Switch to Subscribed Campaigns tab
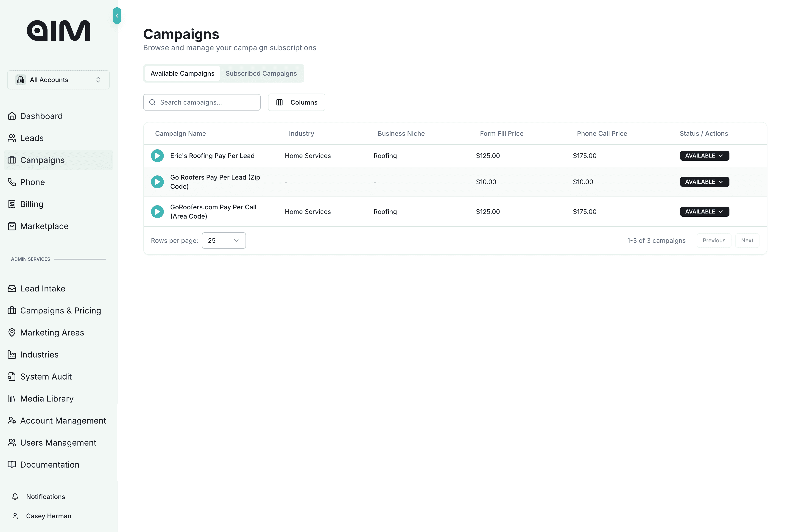The height and width of the screenshot is (532, 793). 261,74
